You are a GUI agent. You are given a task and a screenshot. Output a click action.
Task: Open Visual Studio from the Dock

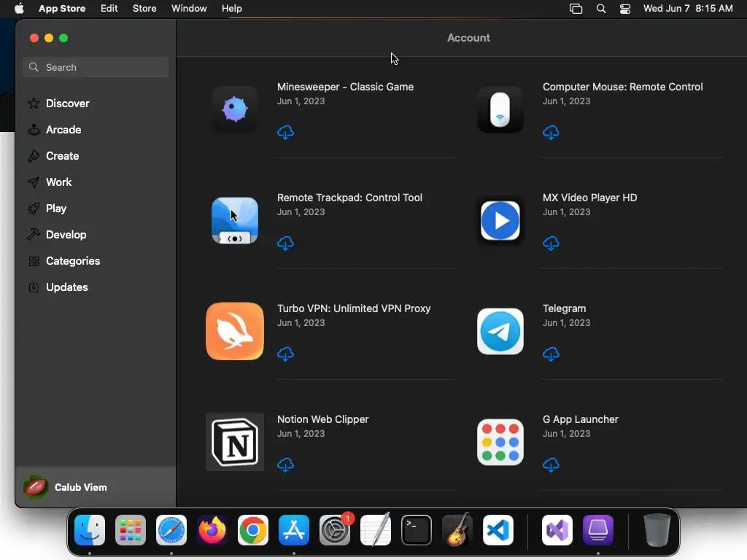557,530
